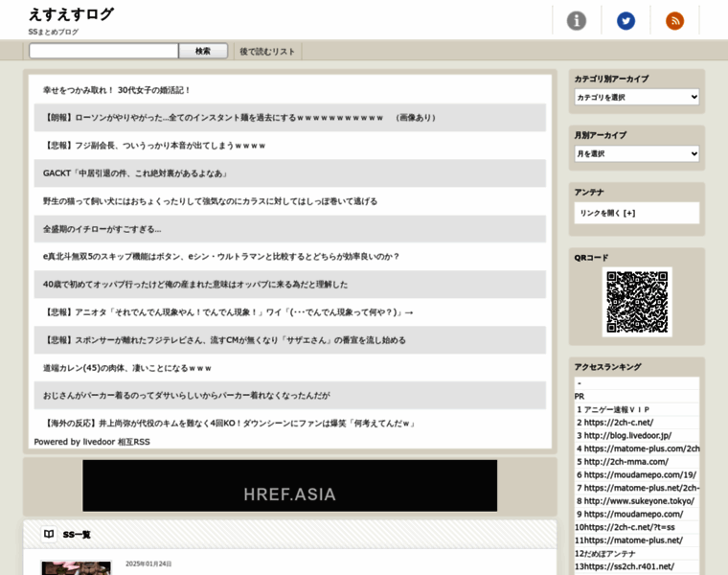Open ranking link http://blog.livedoor.jp/
Viewport: 728px width, 575px height.
(x=627, y=436)
